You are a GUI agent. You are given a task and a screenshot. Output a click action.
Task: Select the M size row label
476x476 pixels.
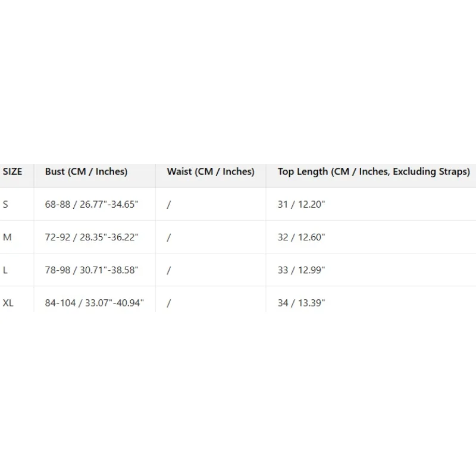coord(7,237)
